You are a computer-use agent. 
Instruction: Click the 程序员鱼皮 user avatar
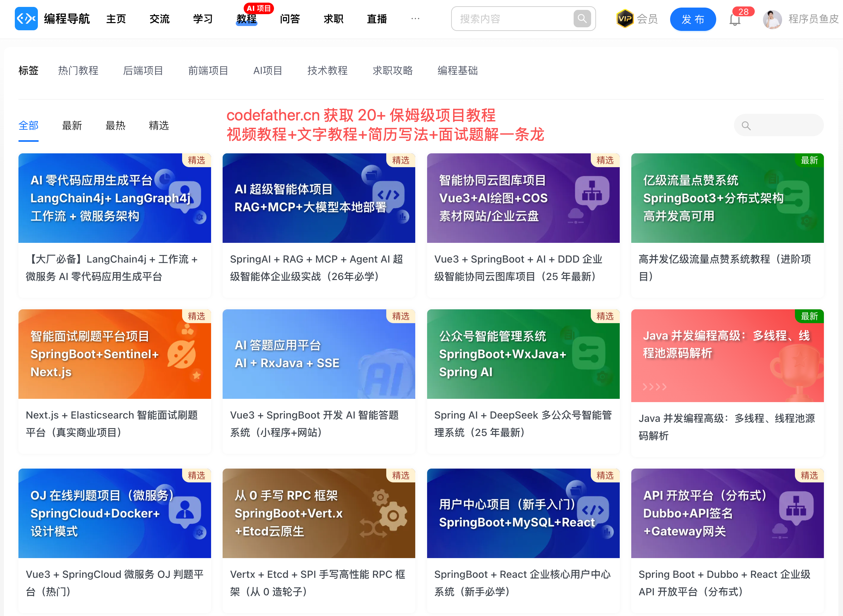click(x=772, y=19)
